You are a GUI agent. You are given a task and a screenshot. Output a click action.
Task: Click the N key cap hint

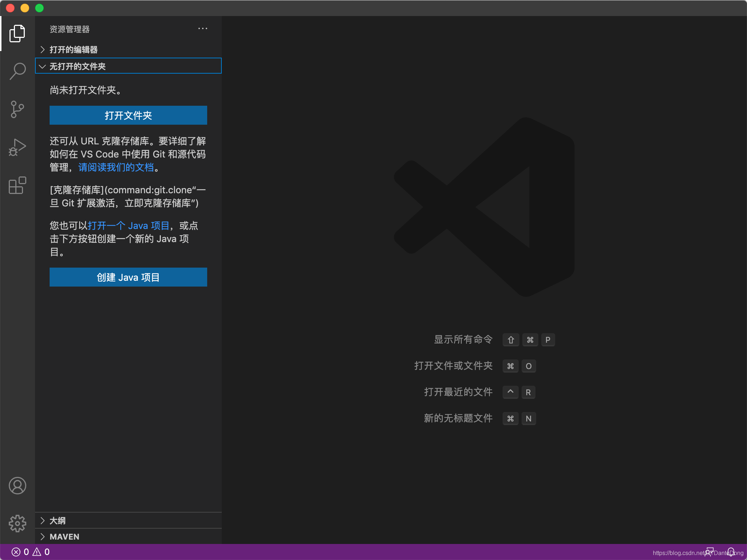(529, 419)
